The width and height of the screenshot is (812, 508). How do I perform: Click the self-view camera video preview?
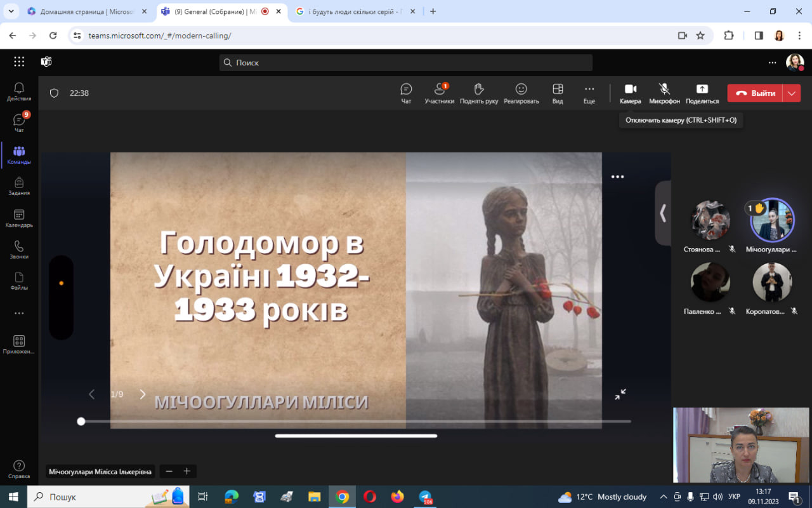tap(741, 445)
